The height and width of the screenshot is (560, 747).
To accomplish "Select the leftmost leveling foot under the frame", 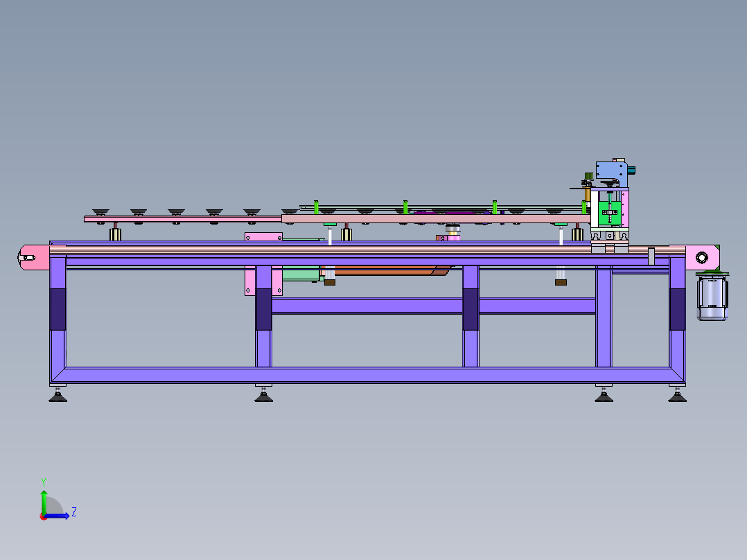I will (x=58, y=394).
